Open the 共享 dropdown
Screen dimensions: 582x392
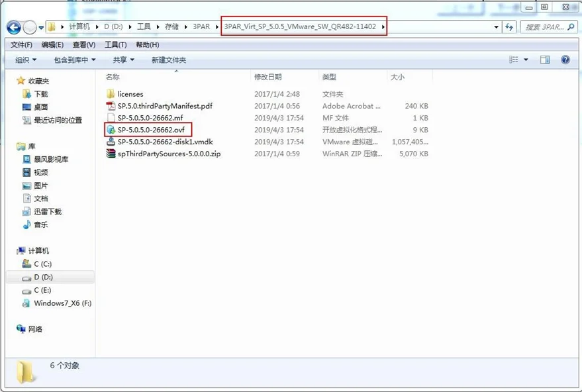pos(124,60)
